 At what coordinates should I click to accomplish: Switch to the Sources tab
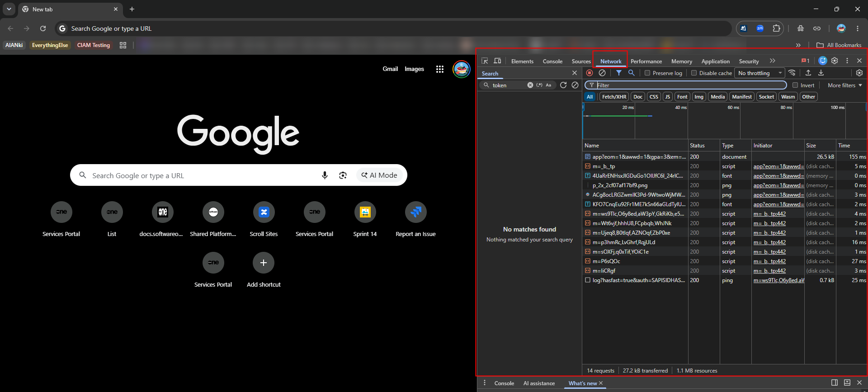pyautogui.click(x=581, y=61)
